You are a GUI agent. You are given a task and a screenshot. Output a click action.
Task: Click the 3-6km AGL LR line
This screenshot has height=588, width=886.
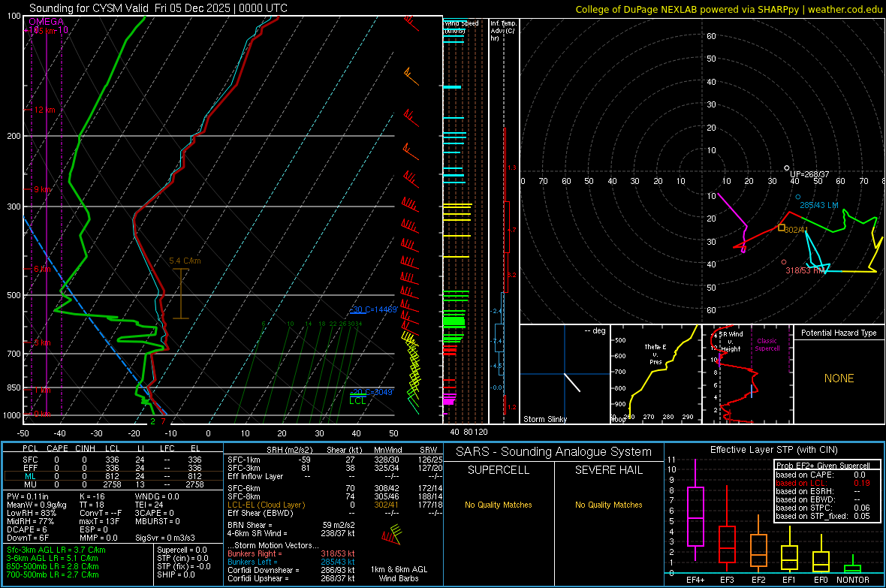(x=52, y=558)
